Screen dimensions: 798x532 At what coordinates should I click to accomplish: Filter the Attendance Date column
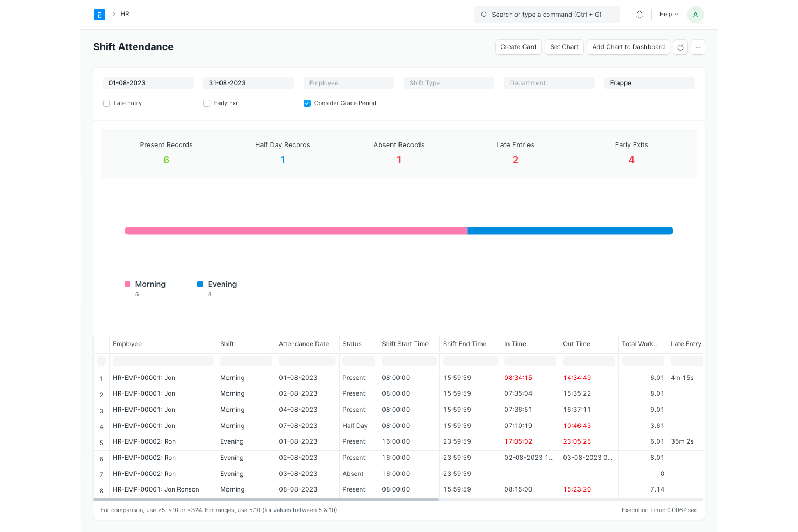307,361
